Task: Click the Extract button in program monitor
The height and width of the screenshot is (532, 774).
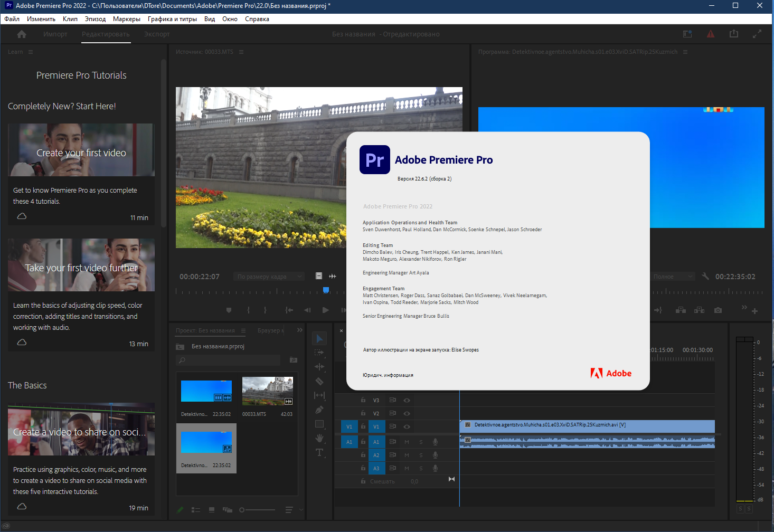Action: pos(700,310)
